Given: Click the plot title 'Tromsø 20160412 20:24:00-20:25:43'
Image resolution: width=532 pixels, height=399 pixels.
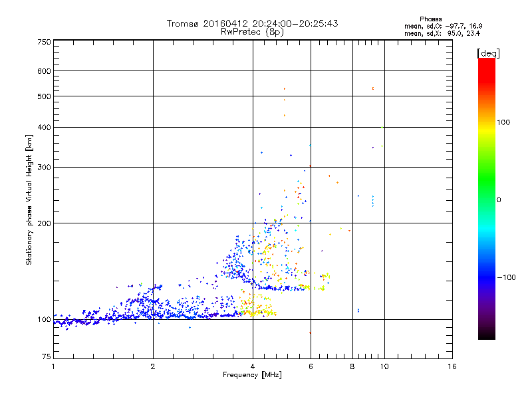Looking at the screenshot, I should point(252,23).
